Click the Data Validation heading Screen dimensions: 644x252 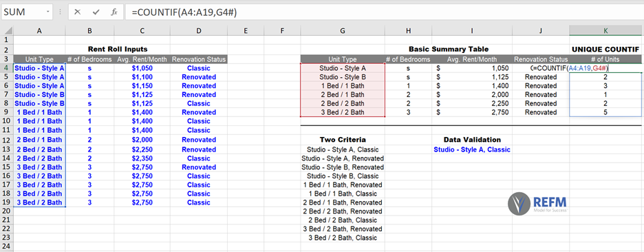[x=472, y=140]
